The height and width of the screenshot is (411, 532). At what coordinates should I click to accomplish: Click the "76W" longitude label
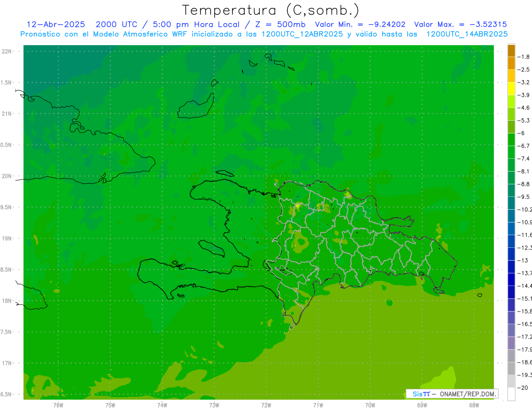(58, 405)
